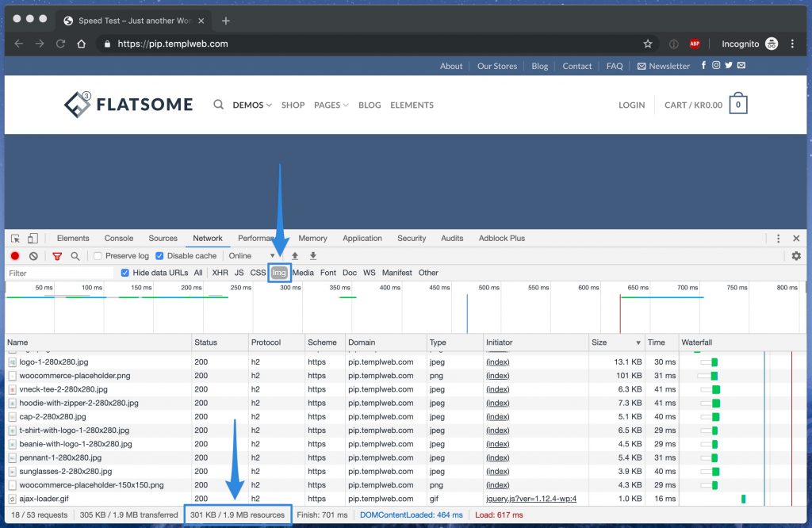This screenshot has width=812, height=528.
Task: Clear the network log
Action: point(33,256)
